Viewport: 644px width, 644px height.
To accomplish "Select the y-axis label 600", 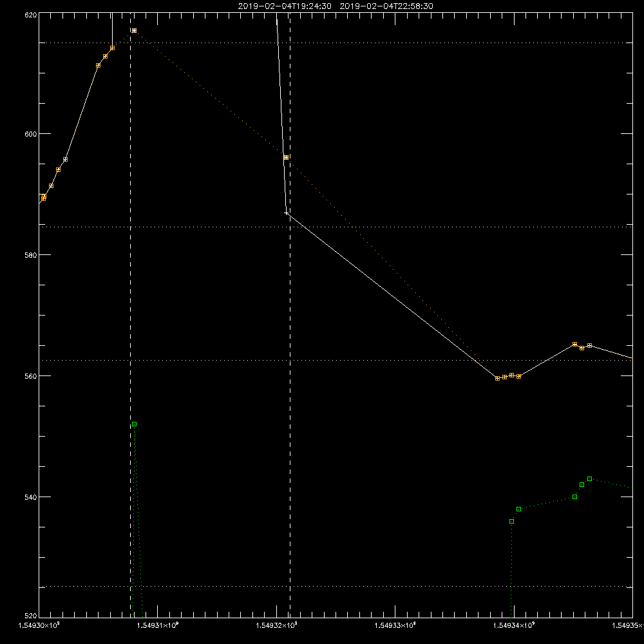I will tap(31, 134).
